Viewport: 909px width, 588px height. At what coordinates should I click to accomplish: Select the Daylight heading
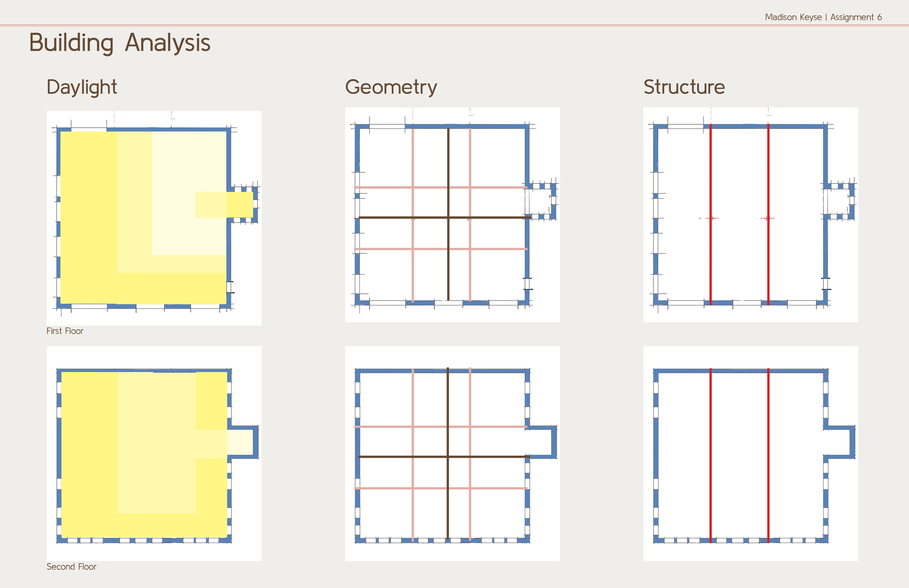[x=82, y=88]
